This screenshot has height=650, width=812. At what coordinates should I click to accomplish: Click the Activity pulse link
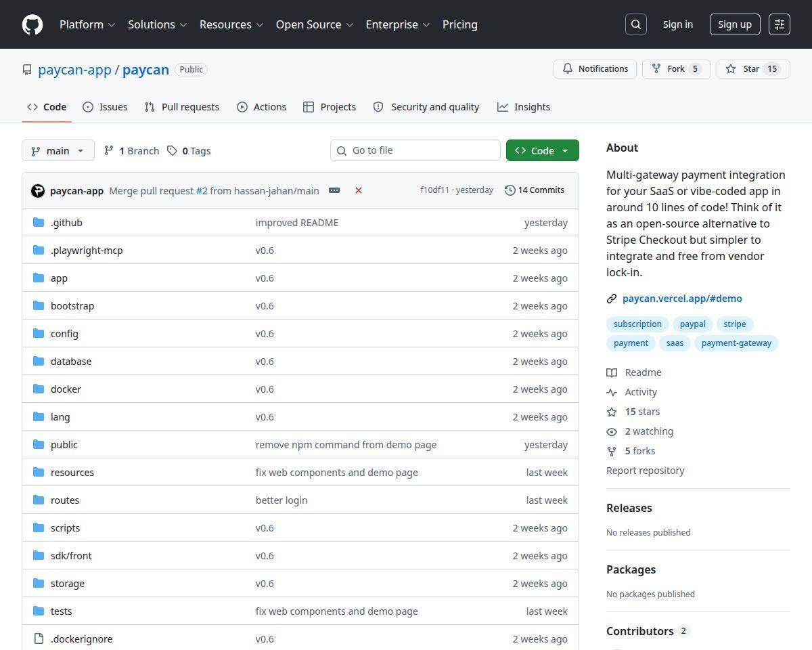(641, 392)
